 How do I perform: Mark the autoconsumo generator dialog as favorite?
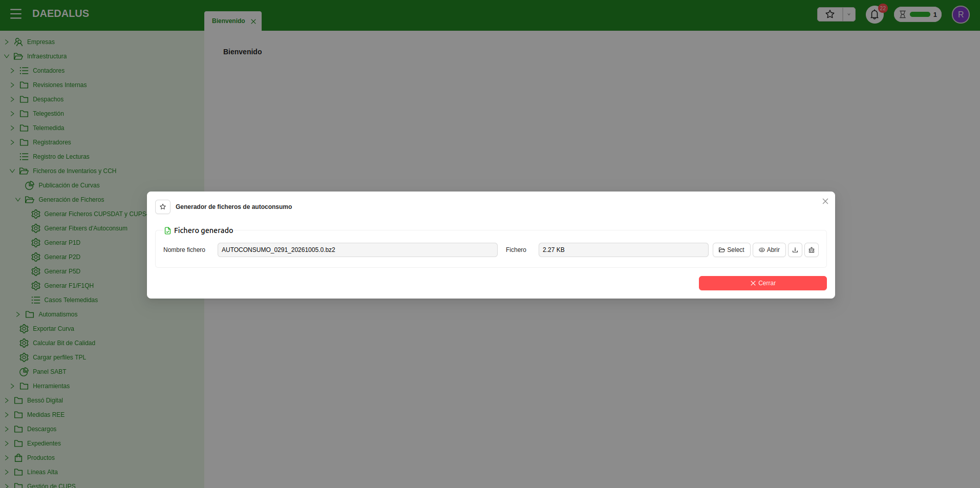[x=163, y=207]
